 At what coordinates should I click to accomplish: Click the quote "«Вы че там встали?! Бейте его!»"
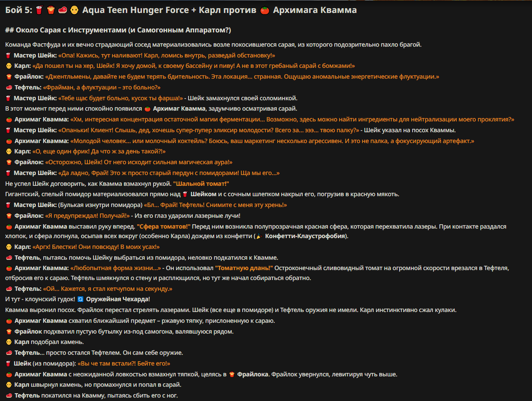click(x=124, y=364)
